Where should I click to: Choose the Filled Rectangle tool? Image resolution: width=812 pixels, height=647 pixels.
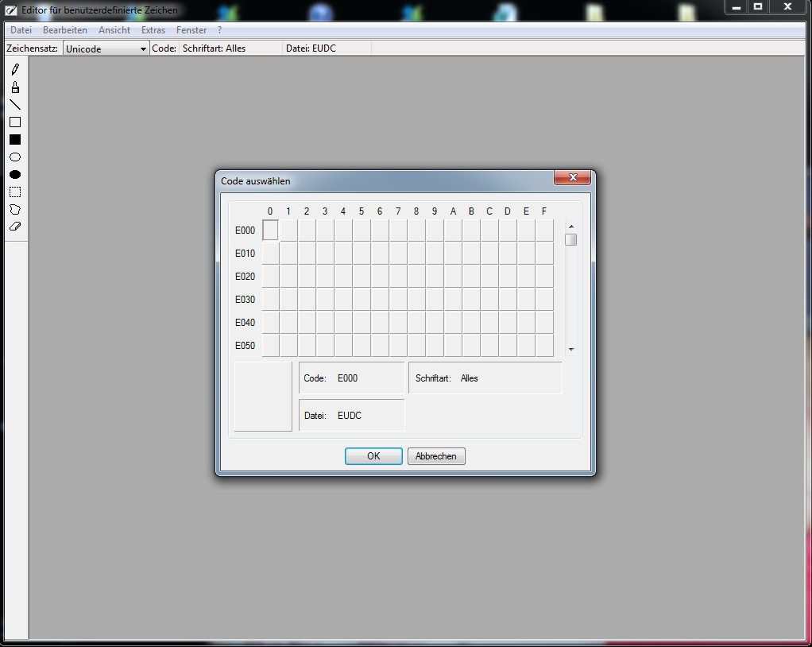[x=14, y=140]
